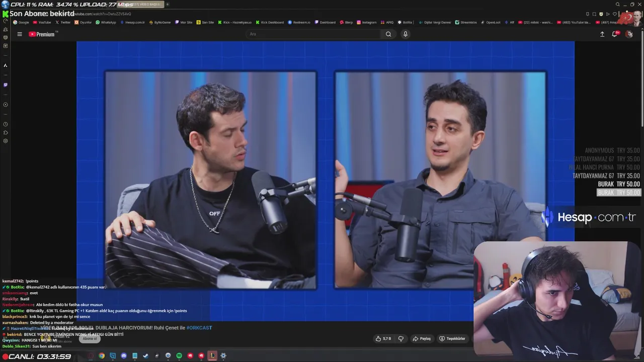Open the Streamlabs bookmark
Image resolution: width=644 pixels, height=362 pixels.
click(x=466, y=22)
